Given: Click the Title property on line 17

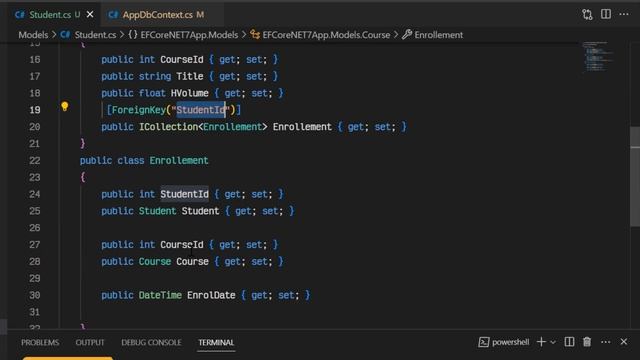Looking at the screenshot, I should pyautogui.click(x=189, y=77).
